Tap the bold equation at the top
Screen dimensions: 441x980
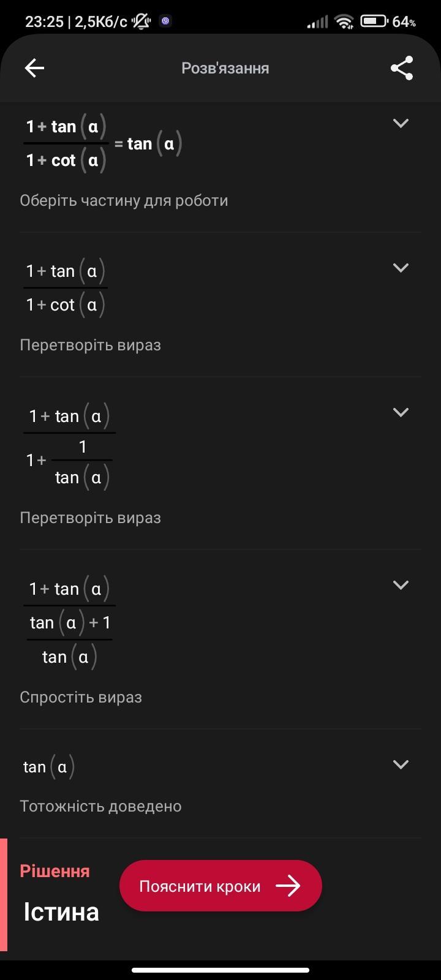coord(103,144)
